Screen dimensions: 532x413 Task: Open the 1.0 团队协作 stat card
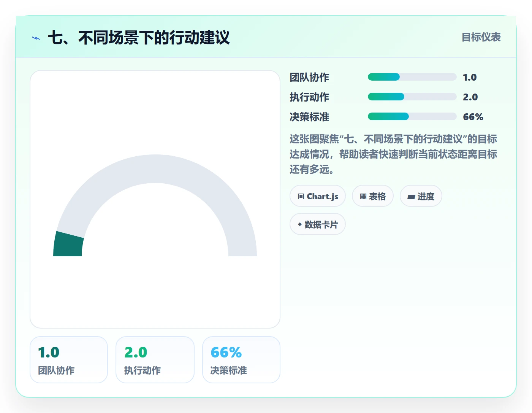(x=69, y=360)
